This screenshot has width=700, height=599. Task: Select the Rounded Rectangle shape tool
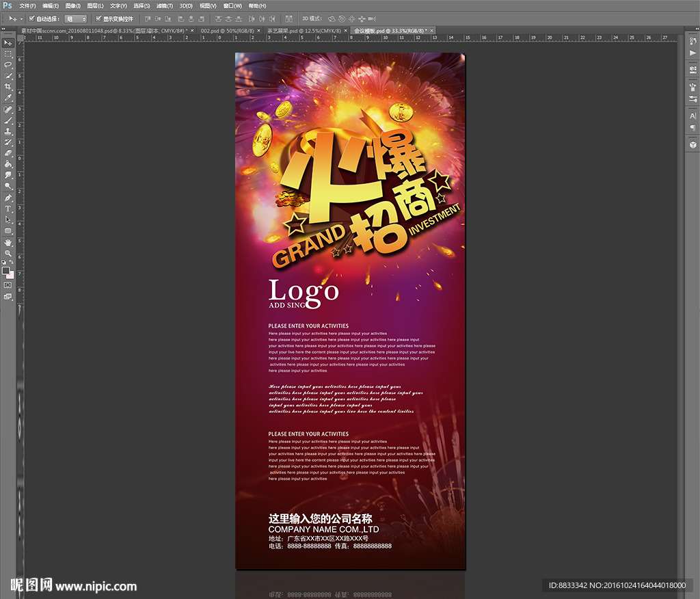click(8, 230)
